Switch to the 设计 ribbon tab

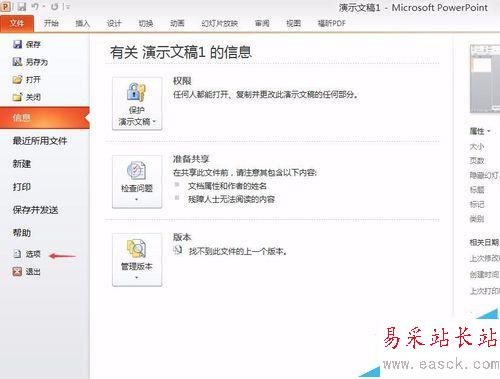pos(114,23)
